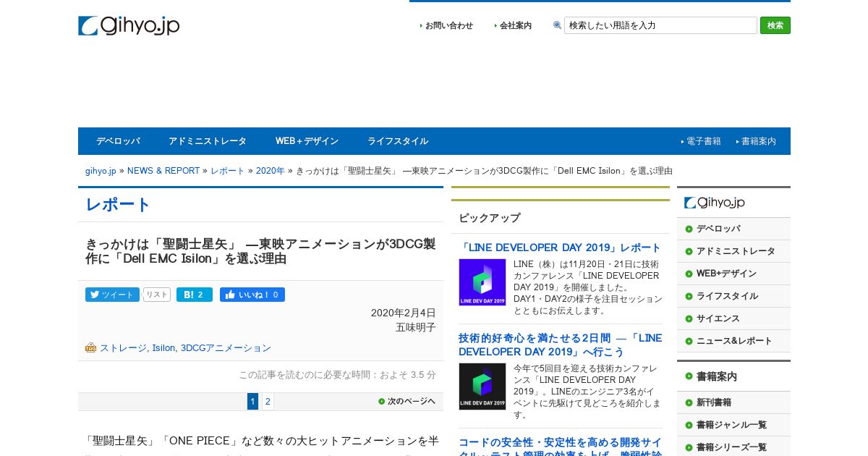This screenshot has width=868, height=456.
Task: Click the リスト button next to ツイート
Action: coord(156,295)
